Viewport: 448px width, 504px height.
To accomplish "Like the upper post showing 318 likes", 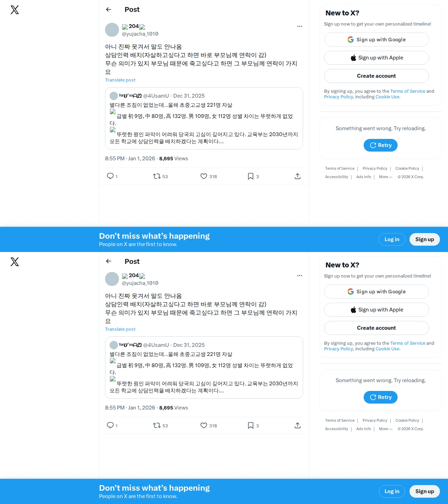I will click(x=204, y=176).
